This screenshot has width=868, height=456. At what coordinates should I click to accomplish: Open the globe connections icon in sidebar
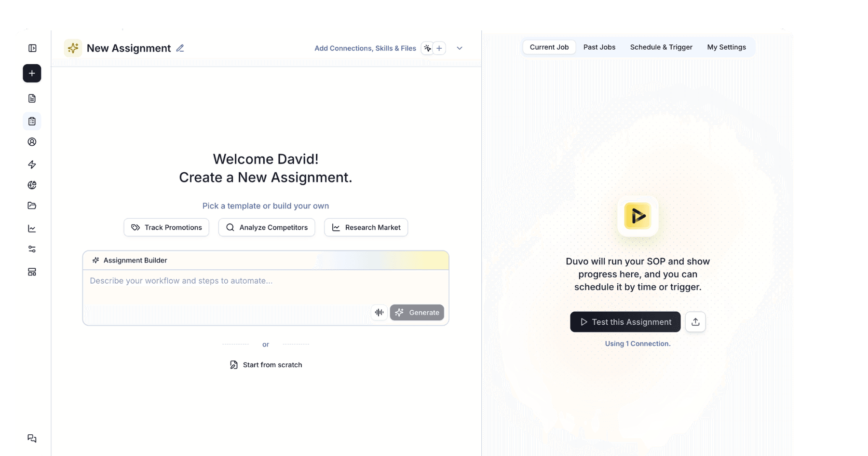tap(32, 185)
